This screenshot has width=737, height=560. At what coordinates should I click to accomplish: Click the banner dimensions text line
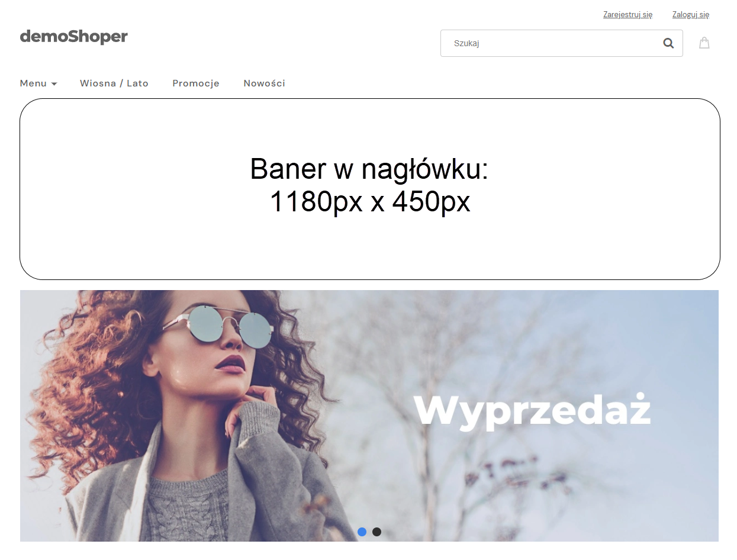pos(370,202)
